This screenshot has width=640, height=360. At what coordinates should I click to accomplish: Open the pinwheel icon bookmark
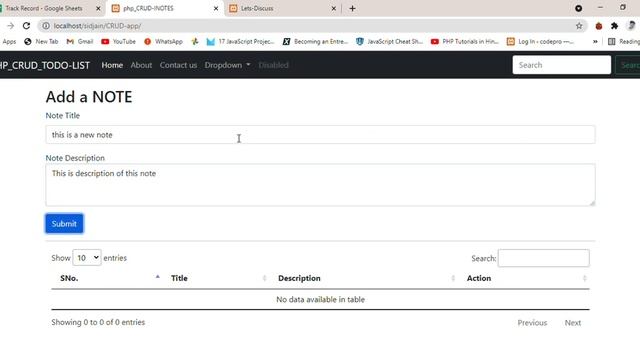[195, 42]
